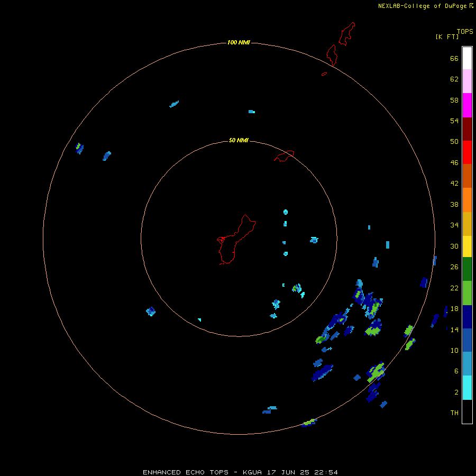Click the dark red legend swatch above 50
Screen dimensions: 476x476
(467, 129)
